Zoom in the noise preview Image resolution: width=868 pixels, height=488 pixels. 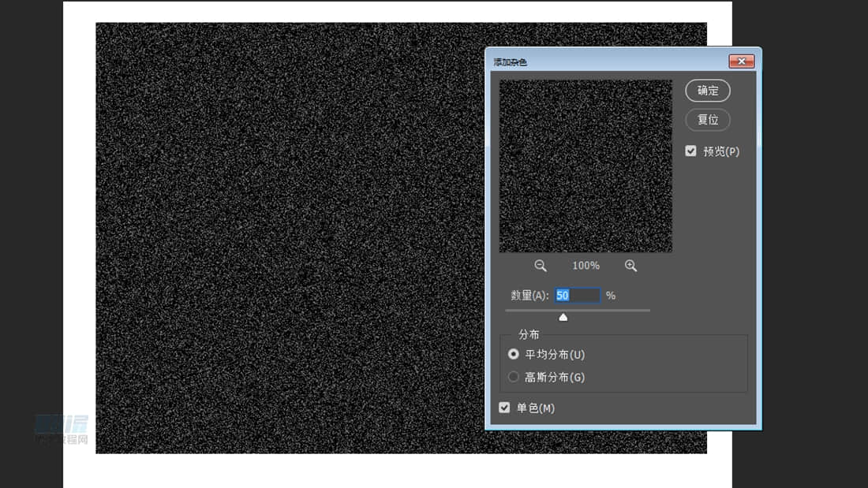click(x=630, y=266)
